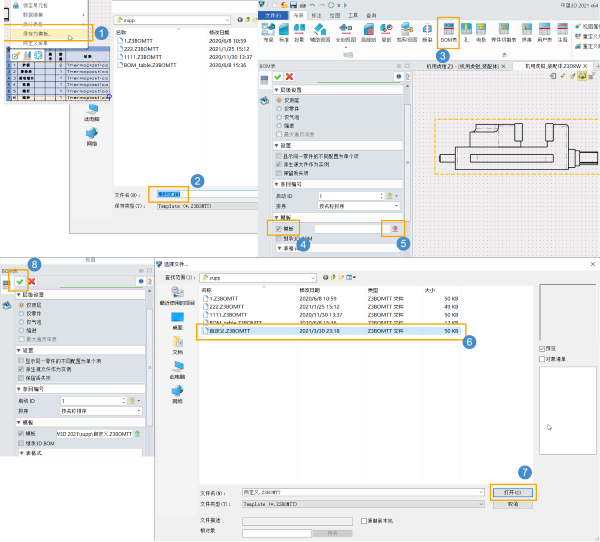Switch to the 工具 ribbon tab
600x542 pixels.
(x=353, y=15)
